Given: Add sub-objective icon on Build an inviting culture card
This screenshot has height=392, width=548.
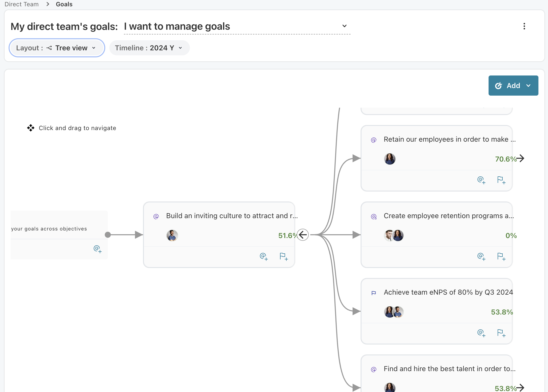Looking at the screenshot, I should tap(263, 256).
